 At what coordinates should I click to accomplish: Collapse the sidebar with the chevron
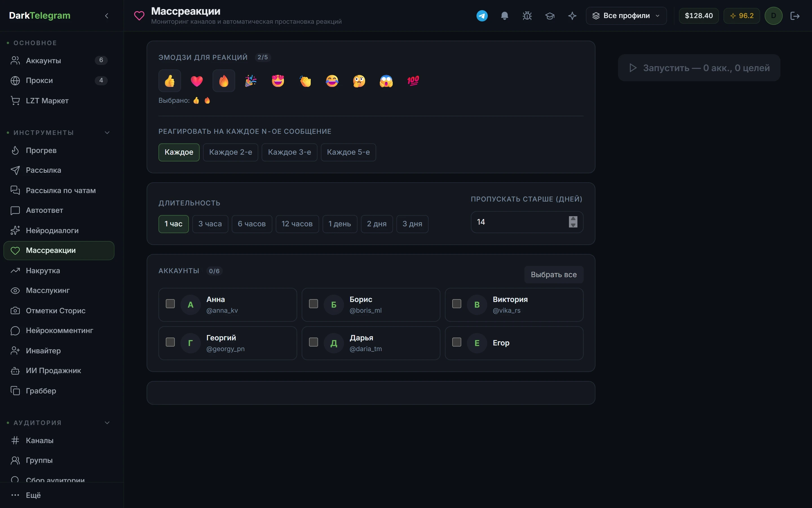pyautogui.click(x=107, y=16)
